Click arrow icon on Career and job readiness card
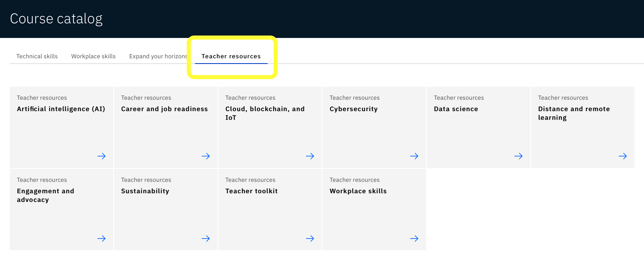Screen dimensions: 644x264 [206, 156]
